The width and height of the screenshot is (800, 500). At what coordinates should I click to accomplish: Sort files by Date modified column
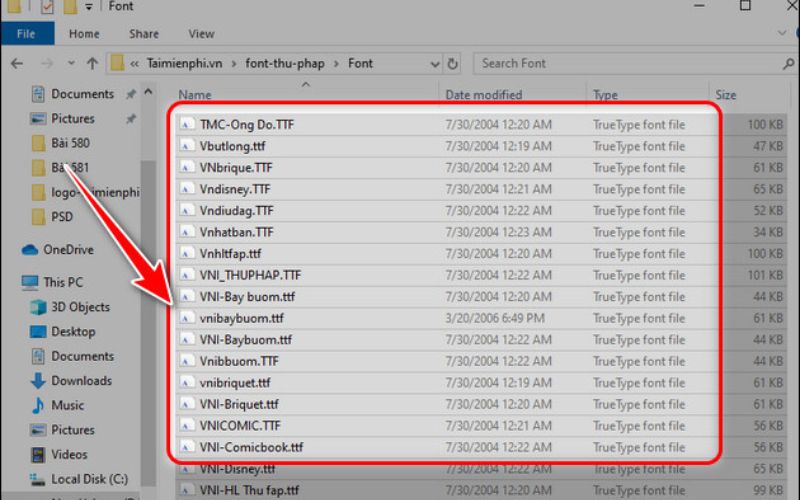(x=484, y=95)
